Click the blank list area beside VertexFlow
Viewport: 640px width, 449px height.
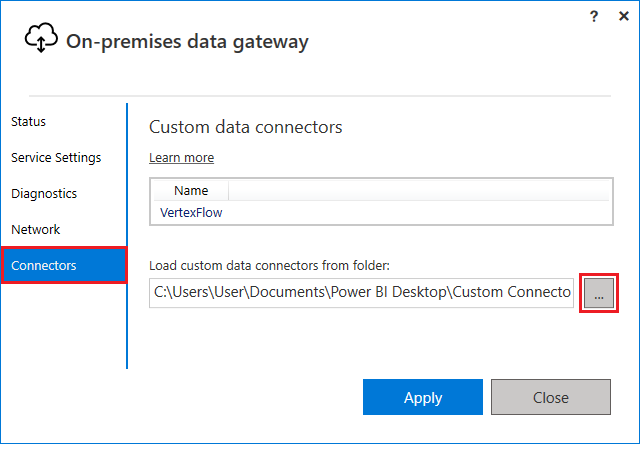pos(420,212)
